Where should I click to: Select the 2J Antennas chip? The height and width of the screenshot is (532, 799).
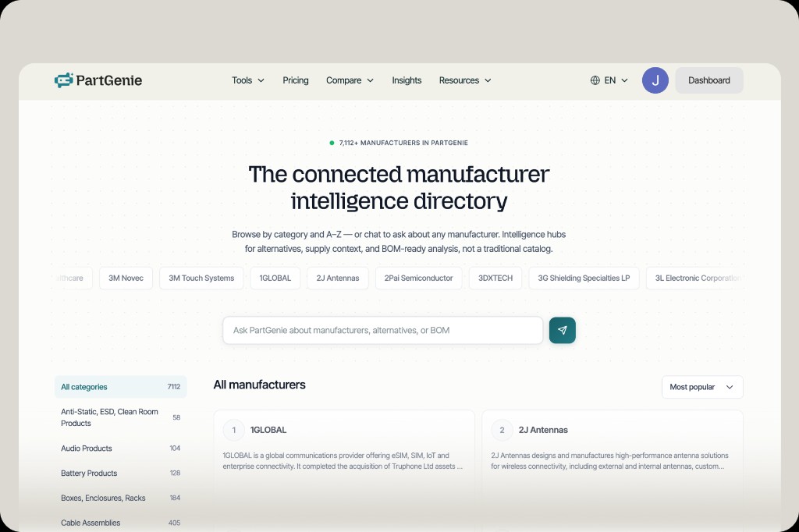(337, 278)
